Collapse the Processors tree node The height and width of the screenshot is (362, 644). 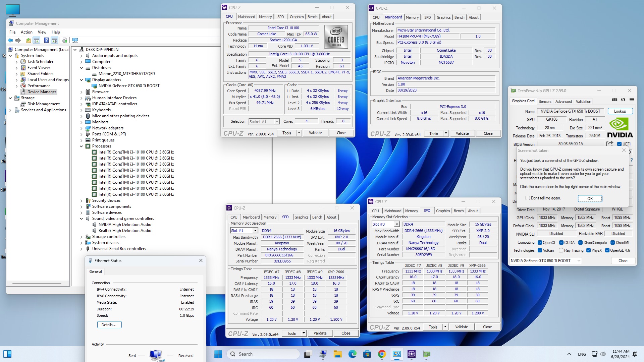81,146
